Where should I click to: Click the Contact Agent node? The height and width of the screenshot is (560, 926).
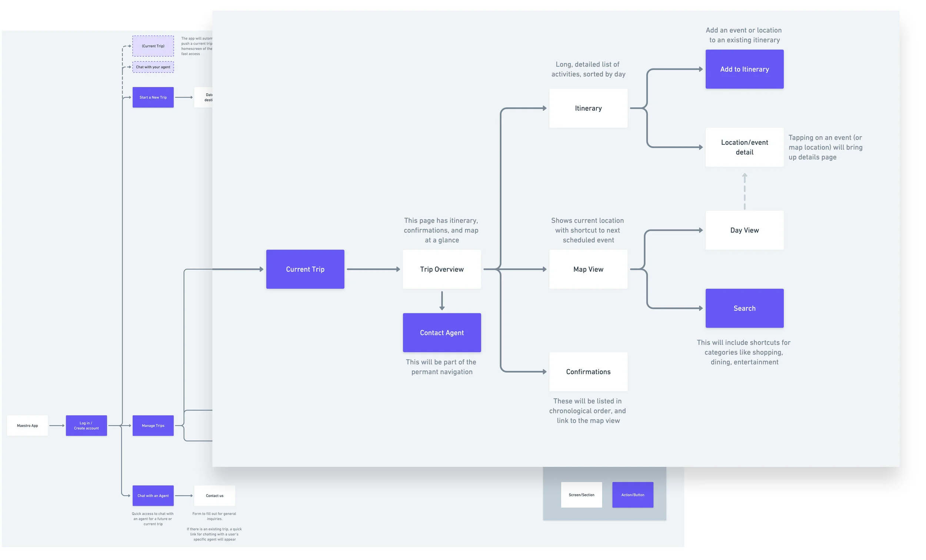pos(442,333)
